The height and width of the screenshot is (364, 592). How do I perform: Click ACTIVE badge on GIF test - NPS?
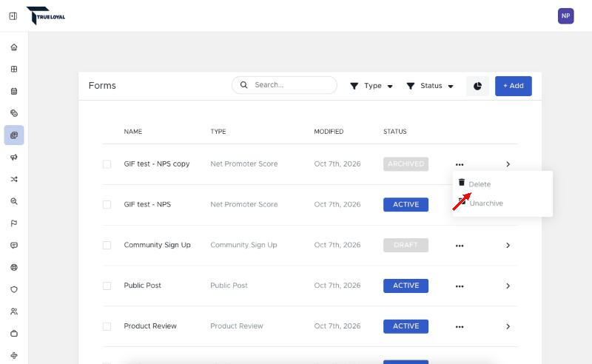pos(406,205)
